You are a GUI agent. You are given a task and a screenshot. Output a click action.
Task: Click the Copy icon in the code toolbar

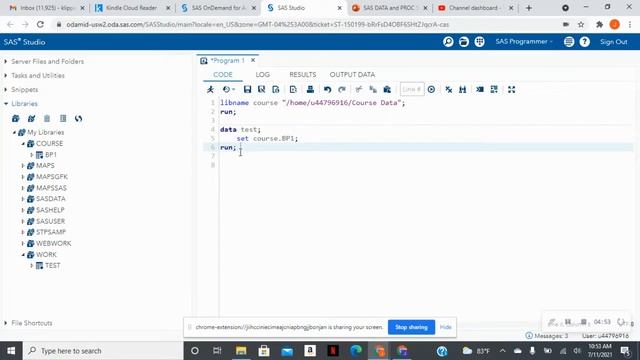(x=373, y=89)
